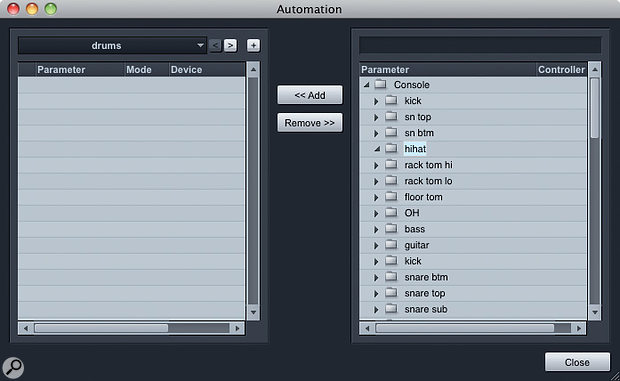Expand the floor tom folder
The height and width of the screenshot is (381, 620).
click(x=376, y=197)
